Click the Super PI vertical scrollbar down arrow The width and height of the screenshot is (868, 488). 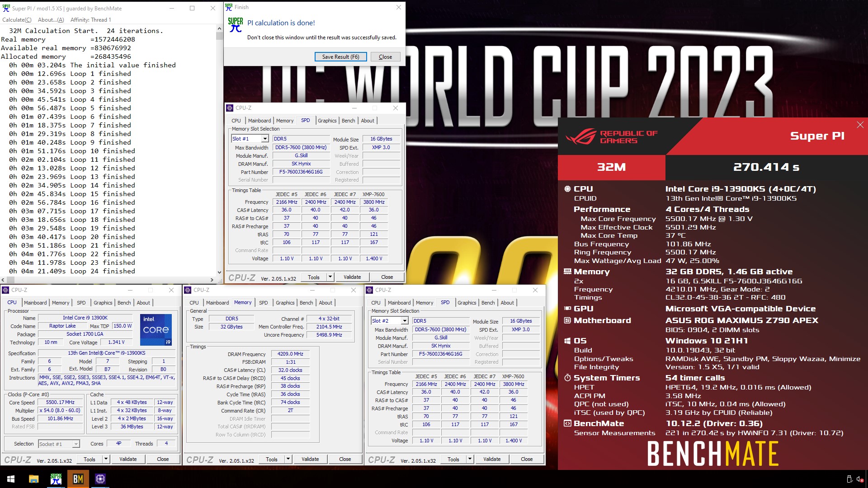tap(219, 272)
